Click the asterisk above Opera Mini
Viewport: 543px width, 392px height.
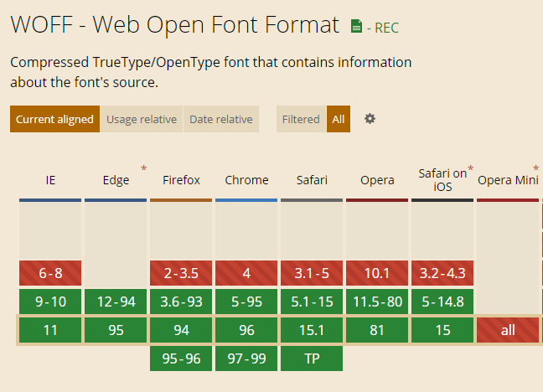[x=535, y=168]
